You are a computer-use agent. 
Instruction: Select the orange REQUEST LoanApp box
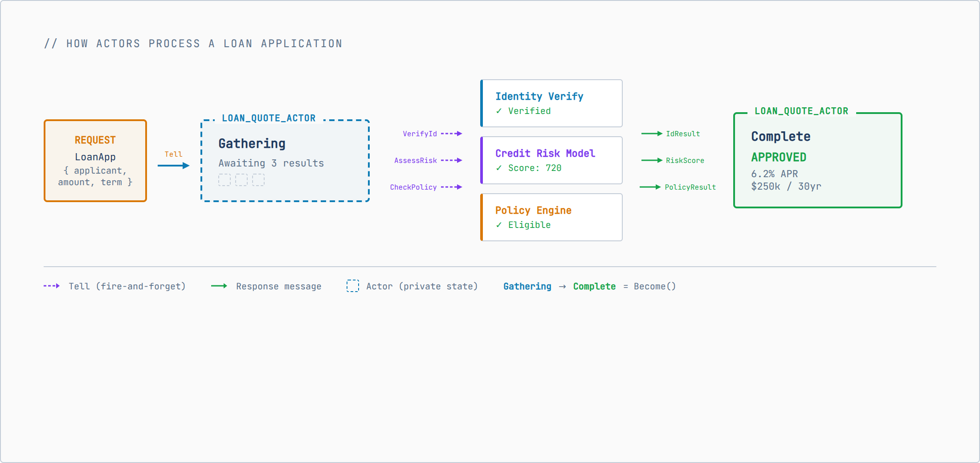pos(95,161)
